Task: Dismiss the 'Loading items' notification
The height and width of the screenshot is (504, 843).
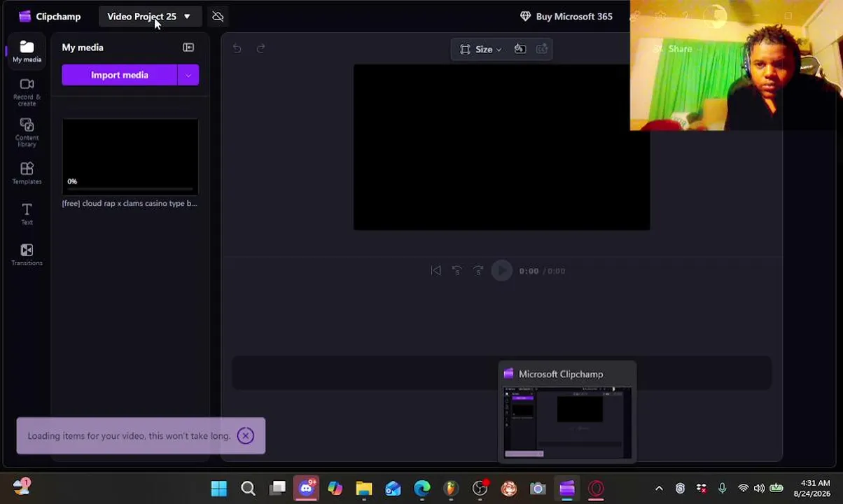Action: 245,436
